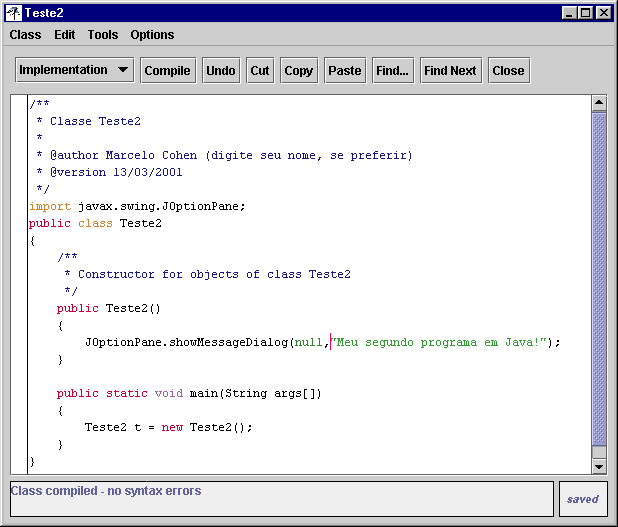Paste clipboard text into editor

pos(345,71)
